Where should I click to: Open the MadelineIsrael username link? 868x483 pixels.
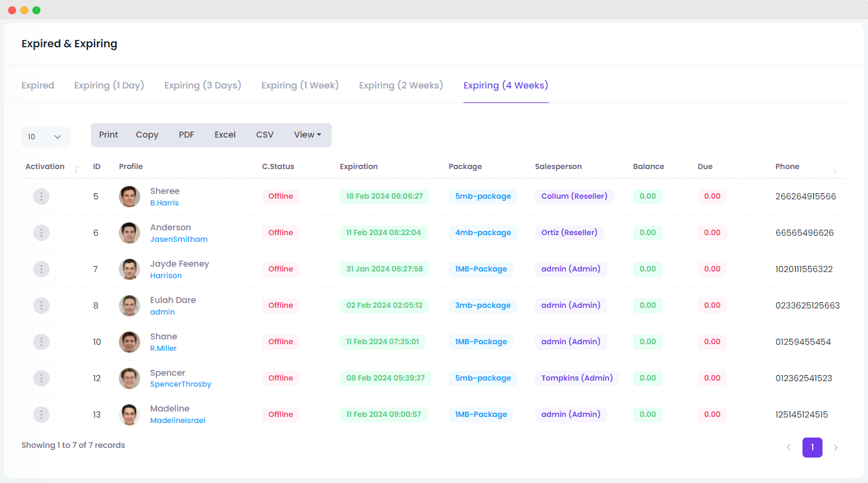[178, 421]
